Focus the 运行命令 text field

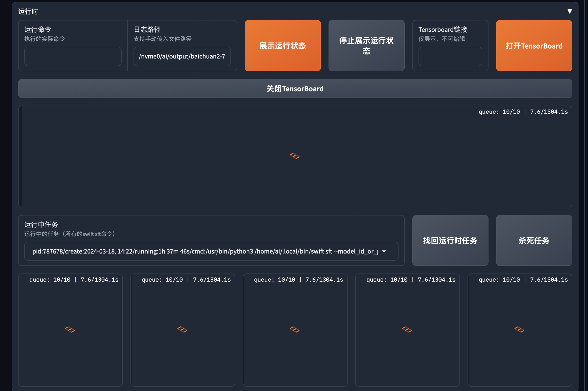coord(73,56)
